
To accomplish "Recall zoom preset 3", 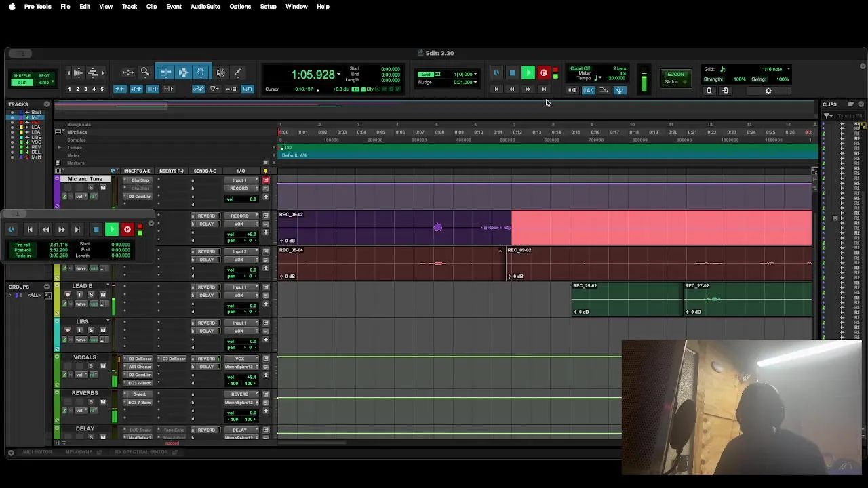I will coord(85,89).
